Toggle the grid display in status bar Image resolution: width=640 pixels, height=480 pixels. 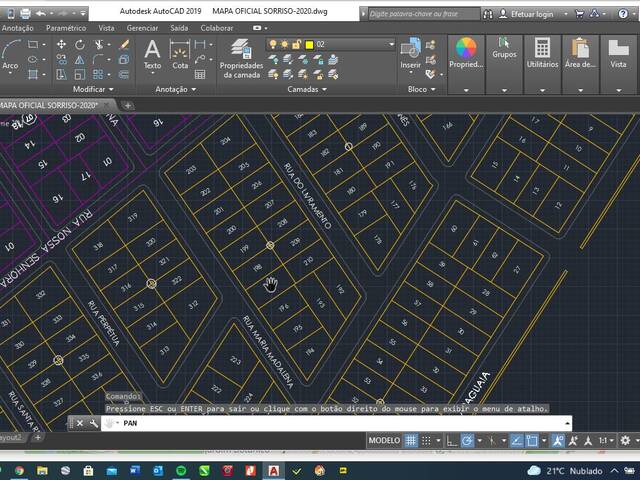point(410,440)
